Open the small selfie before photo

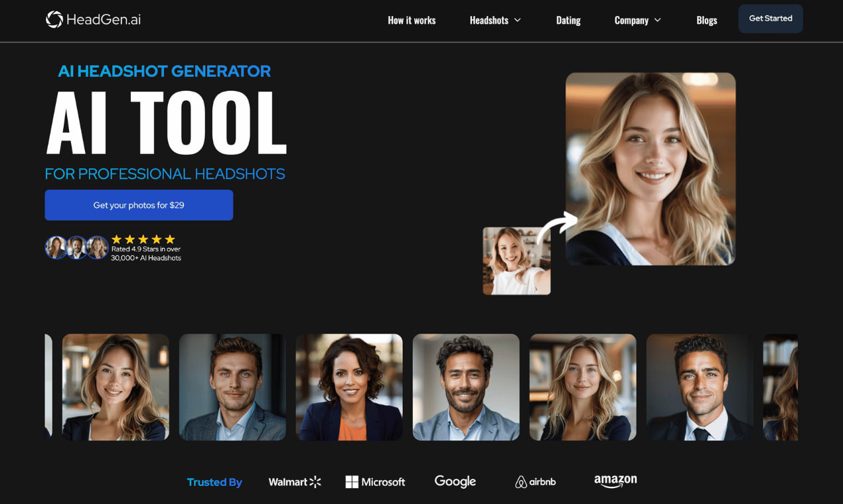pyautogui.click(x=516, y=261)
